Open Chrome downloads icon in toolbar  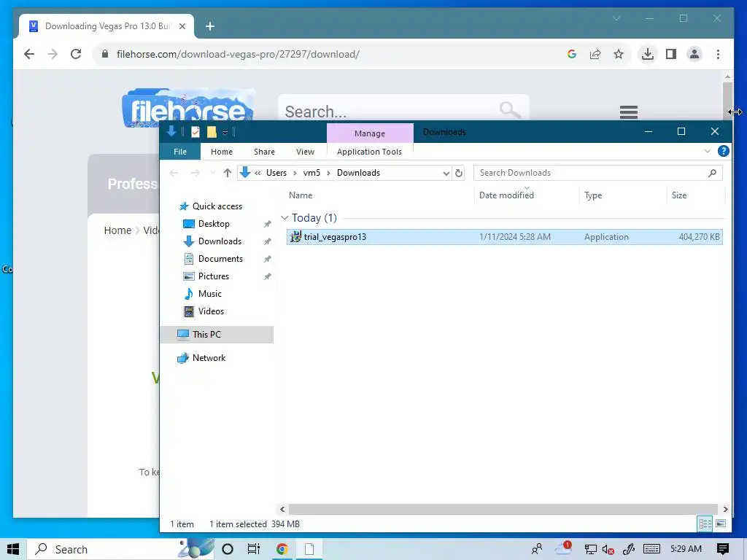(648, 54)
